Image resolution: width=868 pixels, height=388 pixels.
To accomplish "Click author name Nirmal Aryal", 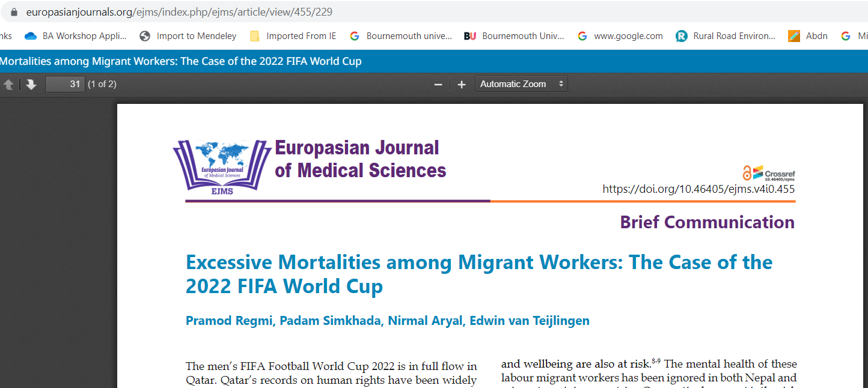I will (426, 321).
